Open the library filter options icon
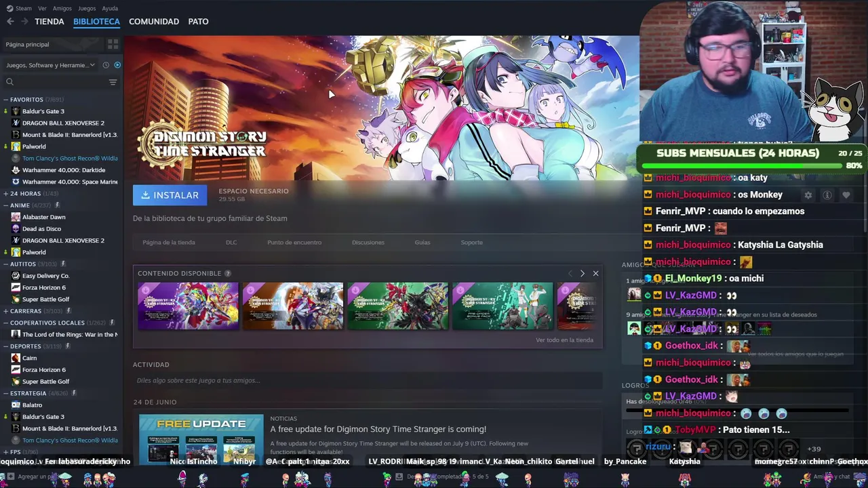 point(113,82)
